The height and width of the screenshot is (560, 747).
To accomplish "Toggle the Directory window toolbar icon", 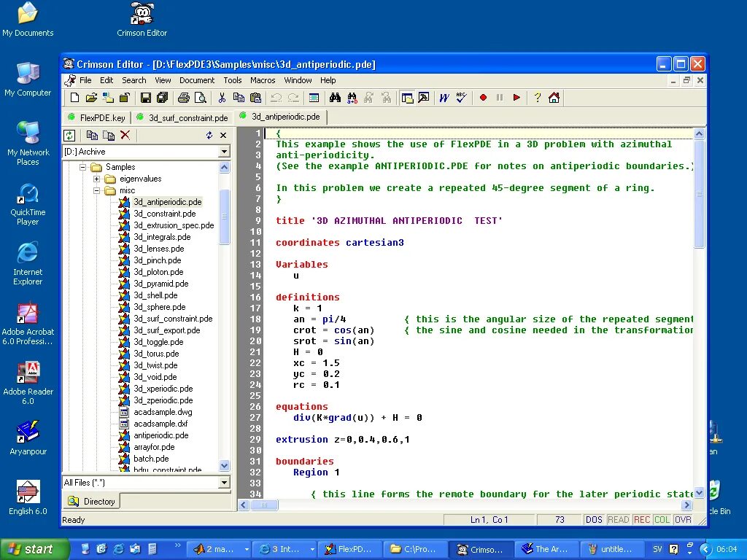I will [x=407, y=98].
